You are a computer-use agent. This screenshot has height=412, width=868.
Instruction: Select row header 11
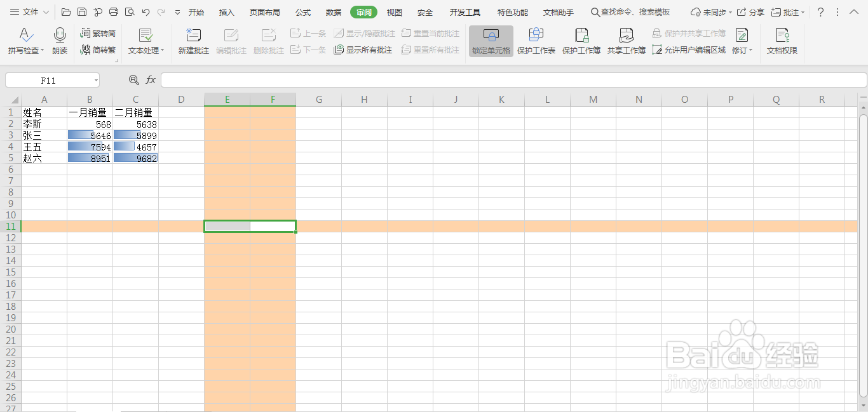(10, 226)
